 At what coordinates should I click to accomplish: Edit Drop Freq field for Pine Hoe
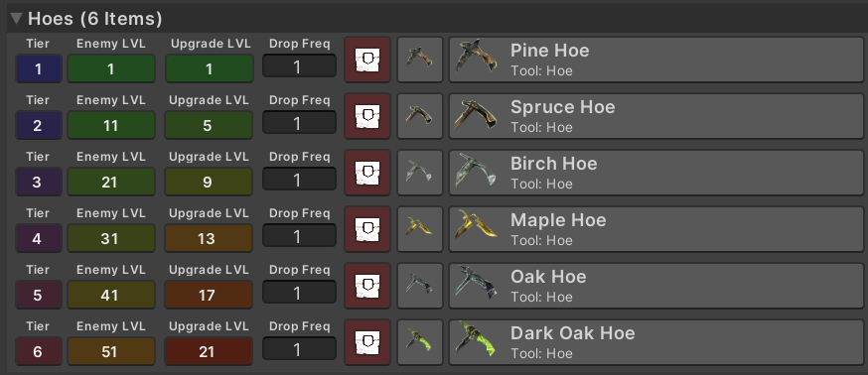click(299, 66)
